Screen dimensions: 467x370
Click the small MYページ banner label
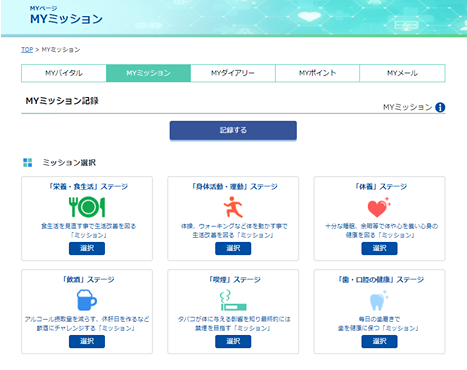[43, 8]
